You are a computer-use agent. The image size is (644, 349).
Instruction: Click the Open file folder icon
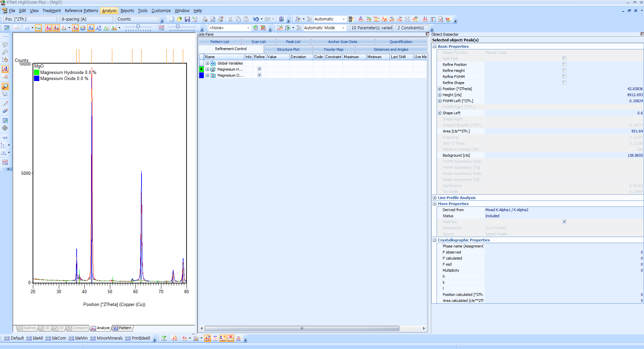179,19
